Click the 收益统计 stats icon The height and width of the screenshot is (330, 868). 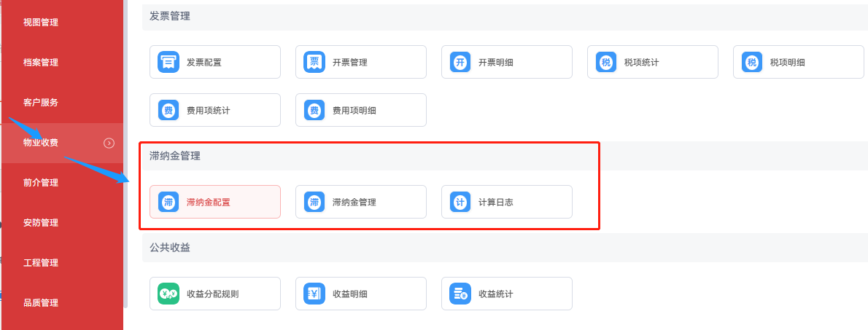pyautogui.click(x=460, y=294)
